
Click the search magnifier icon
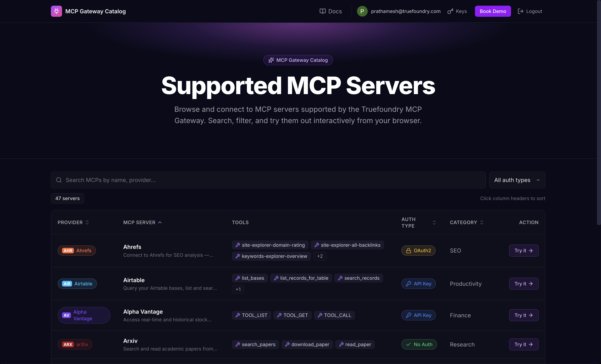pos(59,180)
